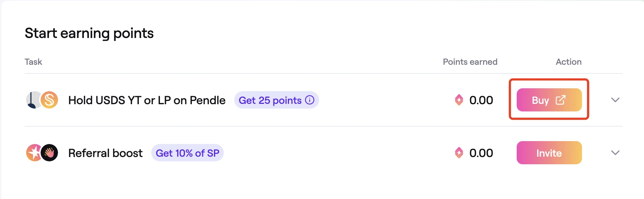Click the star icon for Referral boost
The image size is (644, 199).
point(33,153)
